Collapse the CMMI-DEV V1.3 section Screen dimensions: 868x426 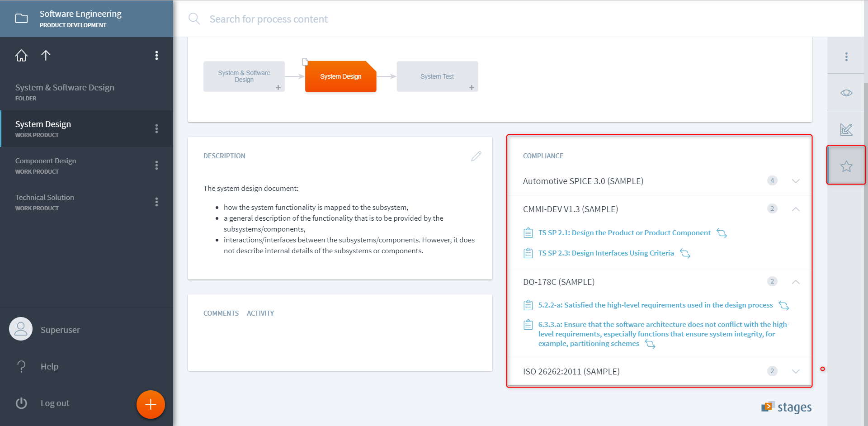click(795, 209)
